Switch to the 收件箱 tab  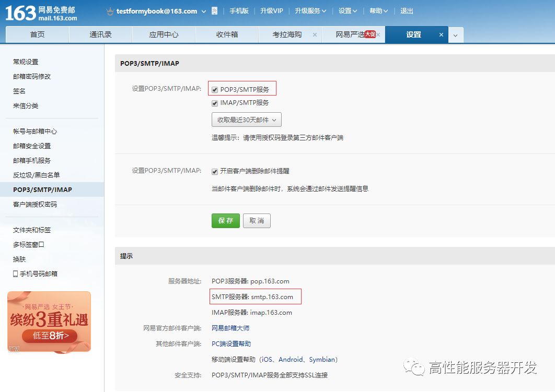point(227,34)
